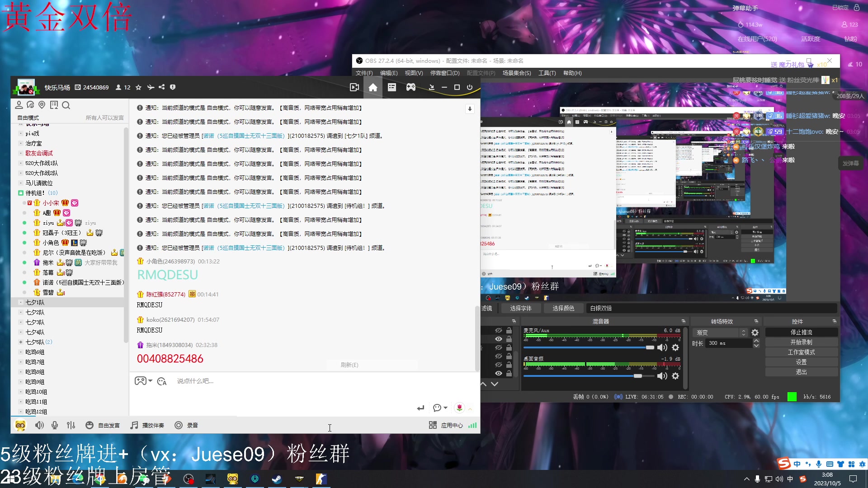Select the microphone icon in the bottom bar
The image size is (868, 488).
[55, 425]
